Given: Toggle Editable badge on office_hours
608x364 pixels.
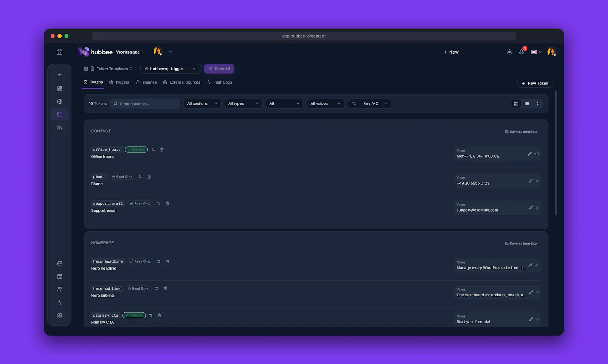Looking at the screenshot, I should tap(136, 150).
